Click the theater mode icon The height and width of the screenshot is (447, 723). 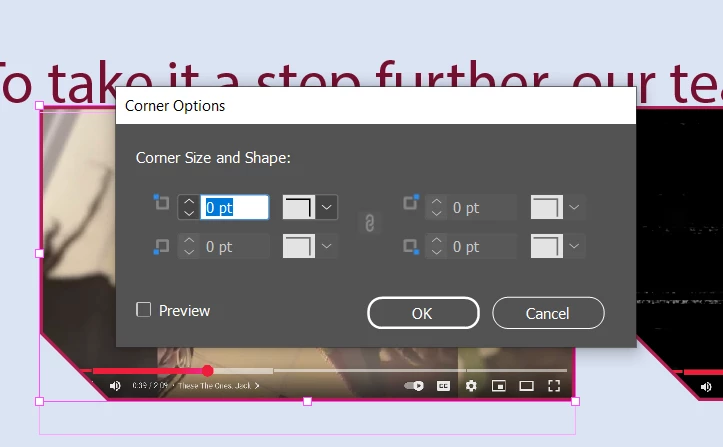pyautogui.click(x=526, y=386)
